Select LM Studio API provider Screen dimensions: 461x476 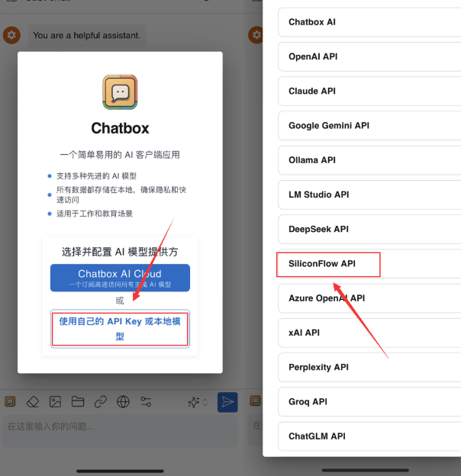click(x=369, y=195)
